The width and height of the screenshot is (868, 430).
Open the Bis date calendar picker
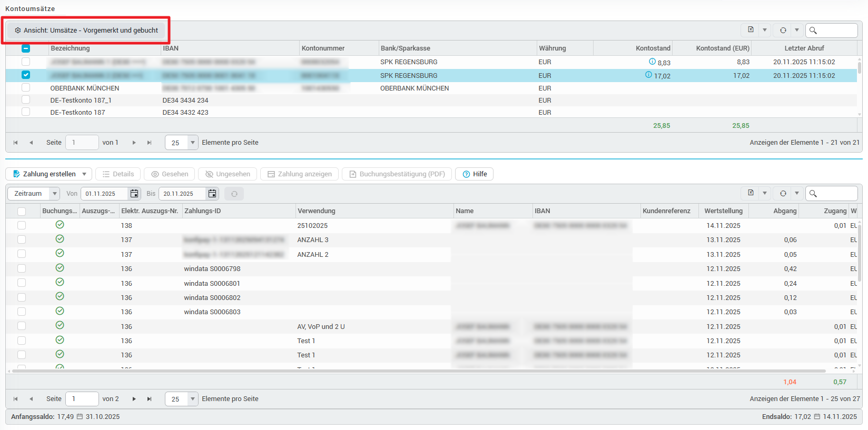pos(212,194)
